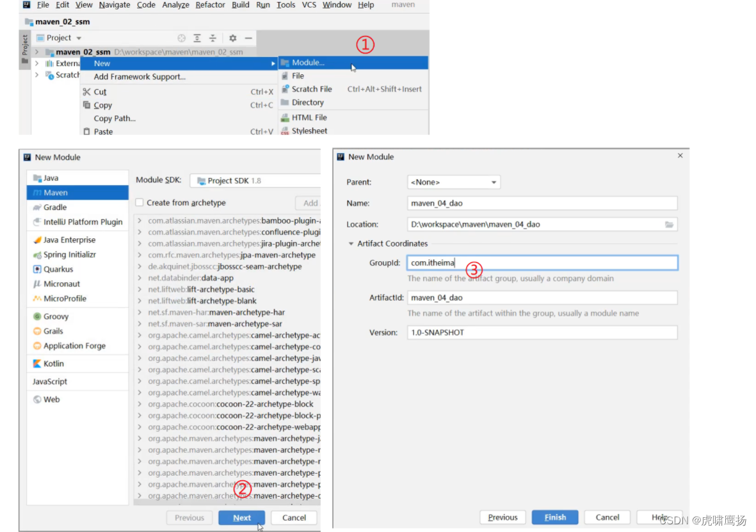The image size is (756, 532).
Task: Click the Version field 1.0-SNAPSHOT
Action: point(542,332)
